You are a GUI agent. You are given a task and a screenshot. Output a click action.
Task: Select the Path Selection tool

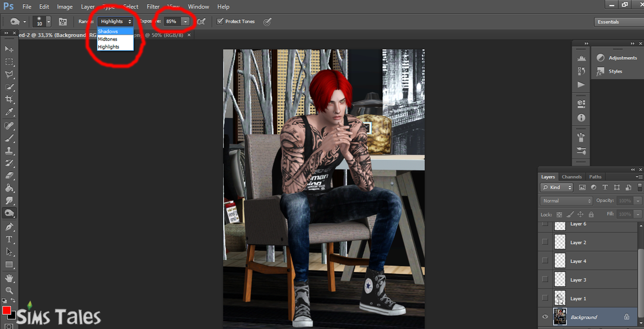coord(9,252)
